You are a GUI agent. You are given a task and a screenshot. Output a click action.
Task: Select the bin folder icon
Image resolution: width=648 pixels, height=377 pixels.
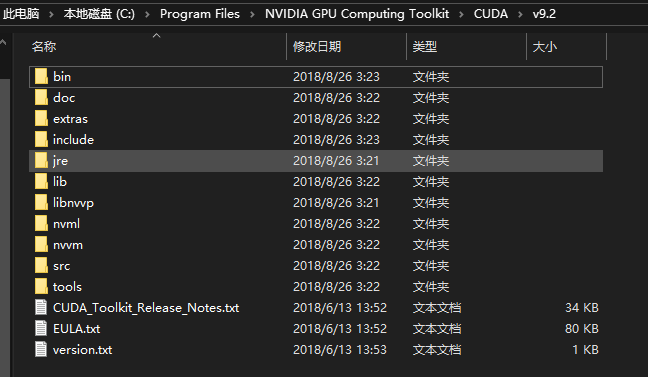[x=41, y=76]
